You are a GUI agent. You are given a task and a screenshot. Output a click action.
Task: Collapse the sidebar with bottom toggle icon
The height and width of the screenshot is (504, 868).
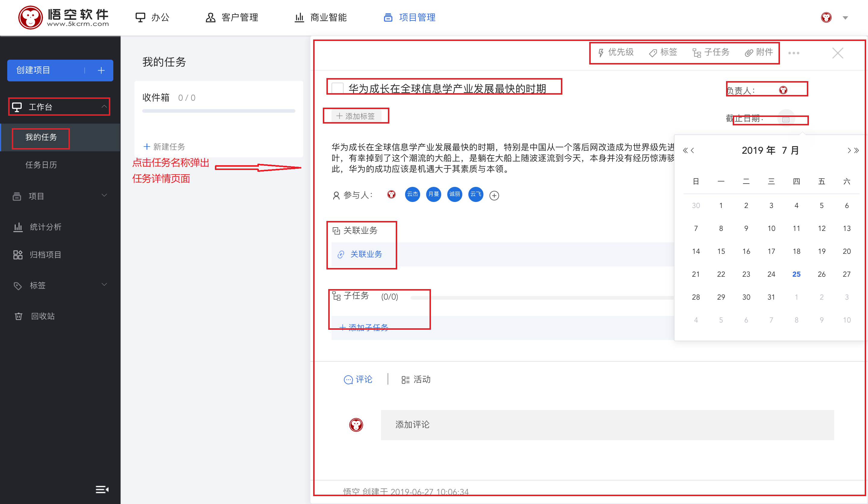coord(102,490)
